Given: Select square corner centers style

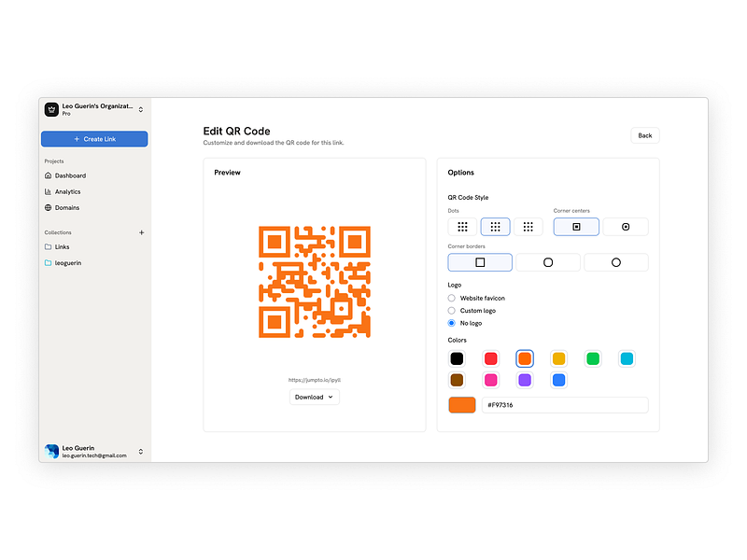Looking at the screenshot, I should click(576, 227).
